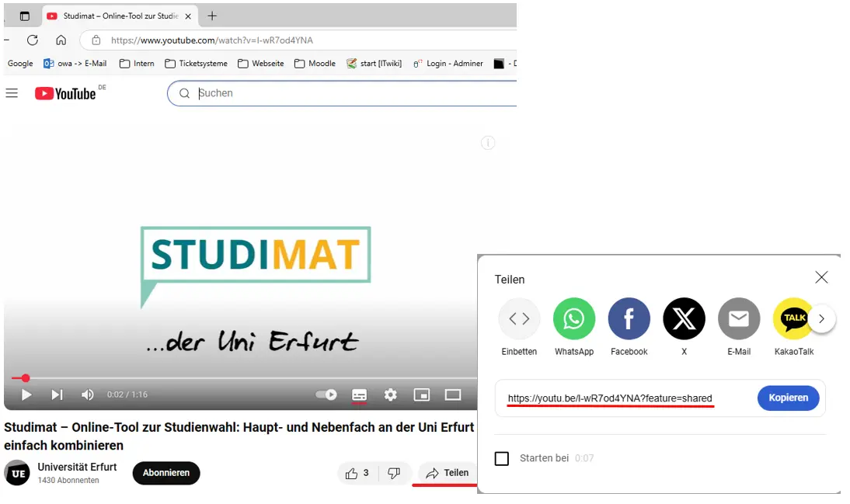Screen dimensions: 850x504
Task: Click the WhatsApp share icon
Action: (x=573, y=319)
